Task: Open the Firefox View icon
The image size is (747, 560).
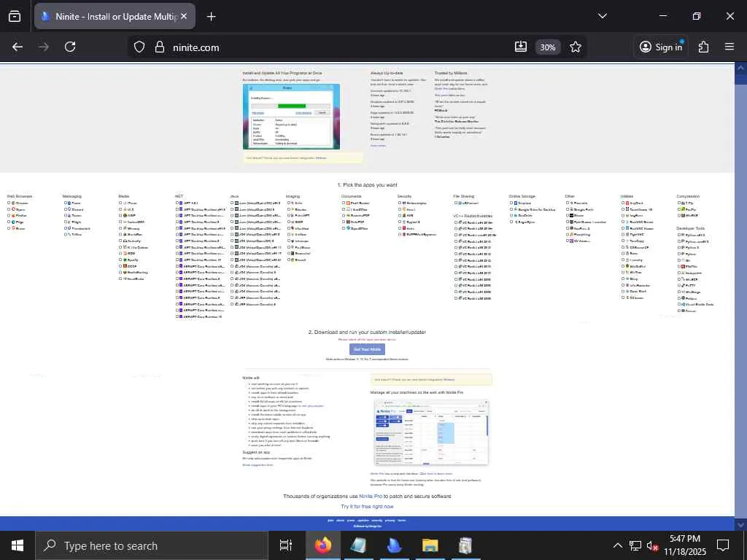Action: click(15, 16)
